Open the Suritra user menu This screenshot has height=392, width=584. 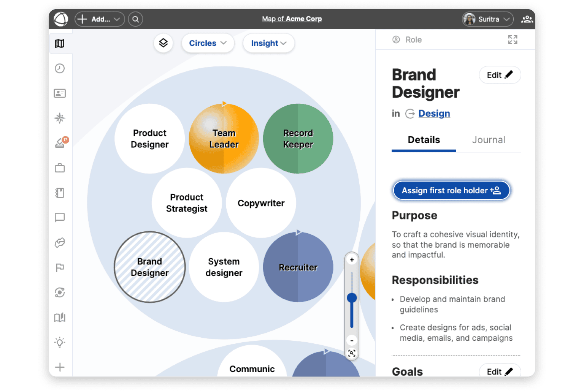(x=488, y=19)
